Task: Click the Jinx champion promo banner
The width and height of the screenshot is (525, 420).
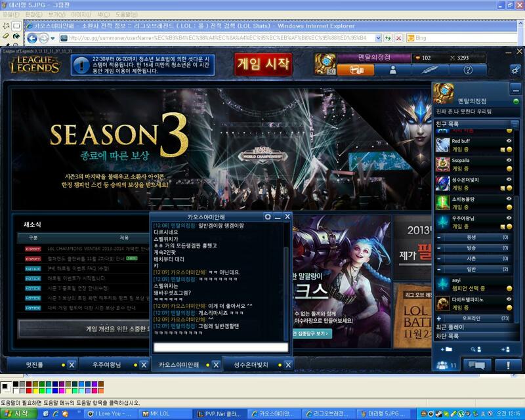Action: [341, 282]
